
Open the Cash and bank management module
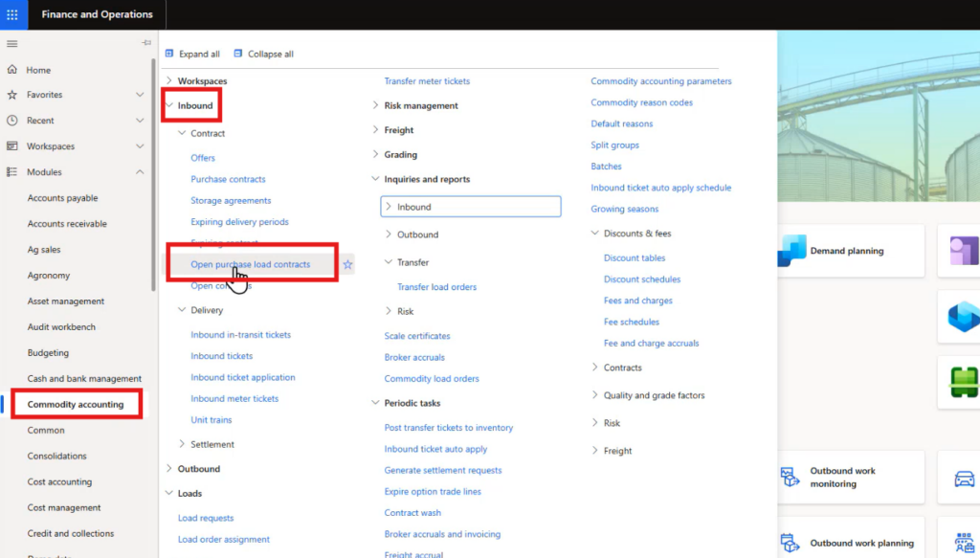pos(84,379)
